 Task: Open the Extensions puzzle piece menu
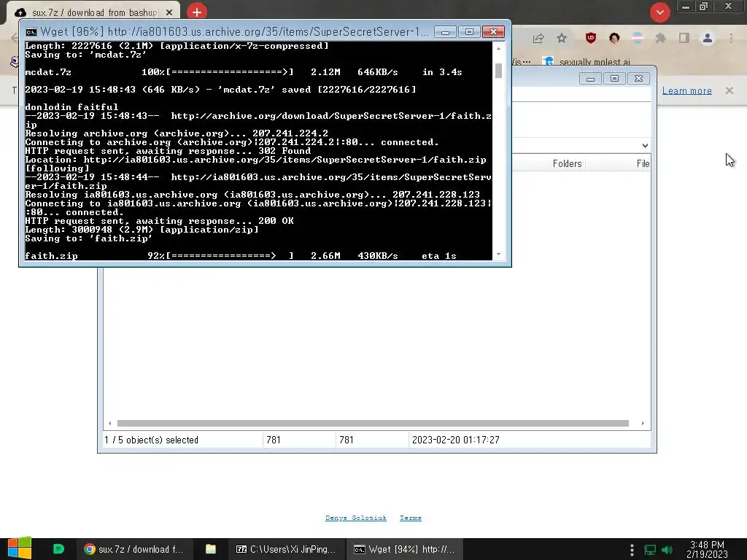[660, 38]
